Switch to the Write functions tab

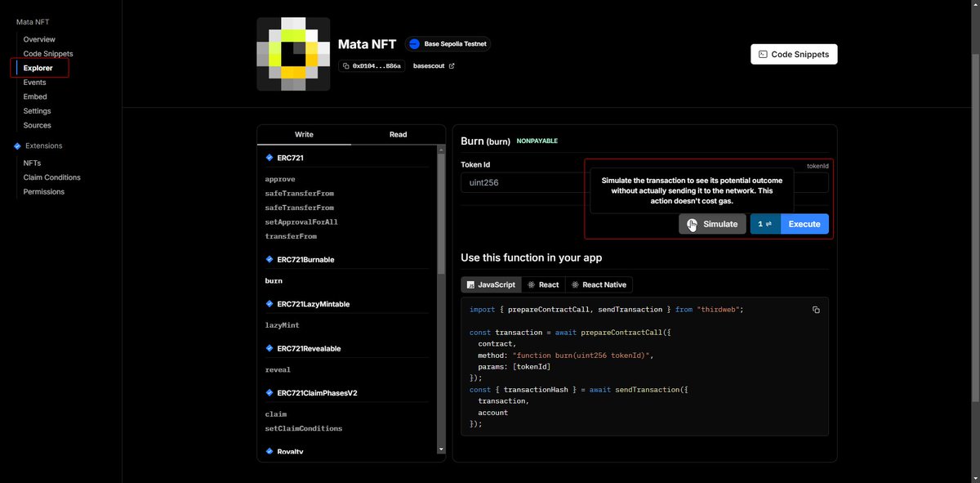304,135
